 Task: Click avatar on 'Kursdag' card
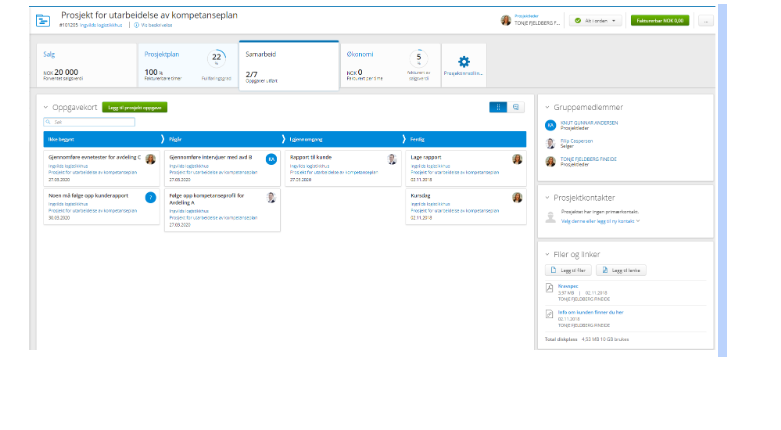(x=517, y=198)
